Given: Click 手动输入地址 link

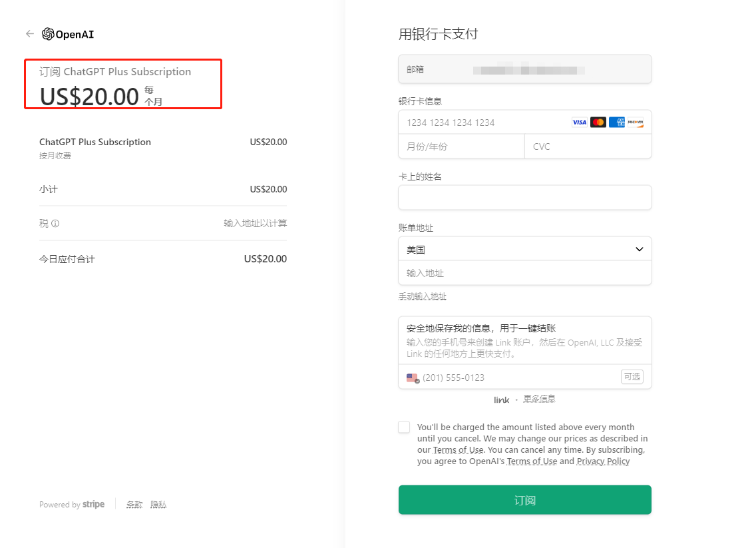Looking at the screenshot, I should point(423,296).
